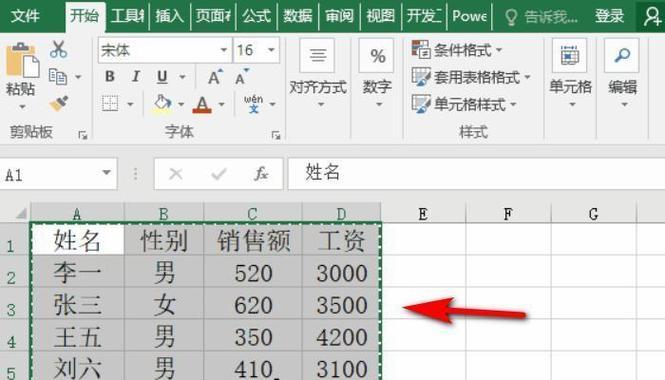The width and height of the screenshot is (665, 380).
Task: Switch to the 视图 tab
Action: point(380,16)
